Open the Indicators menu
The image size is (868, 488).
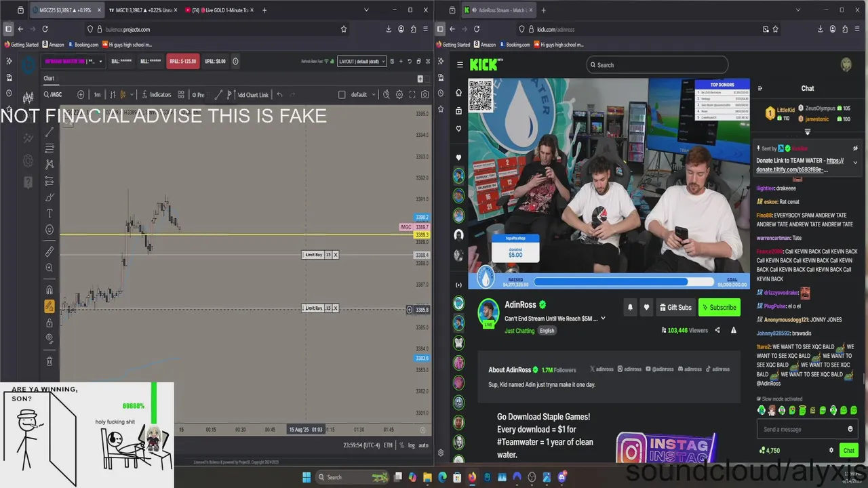click(x=157, y=95)
